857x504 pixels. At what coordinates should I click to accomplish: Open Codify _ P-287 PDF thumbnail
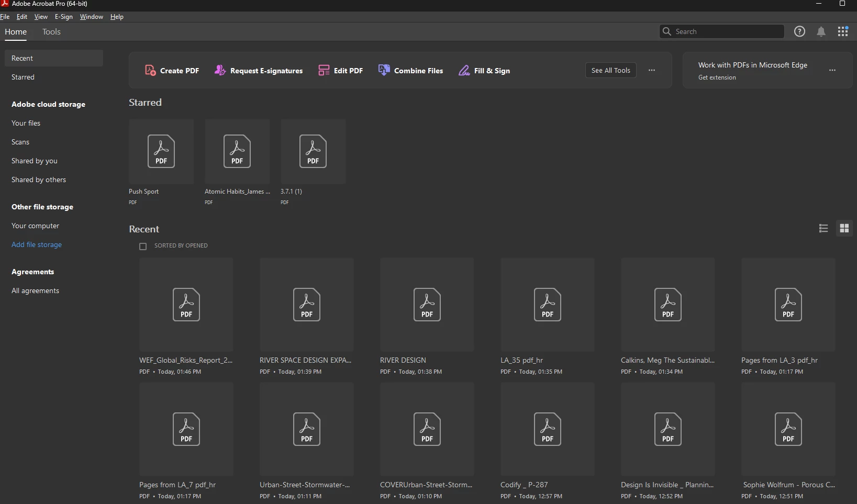[x=548, y=429]
